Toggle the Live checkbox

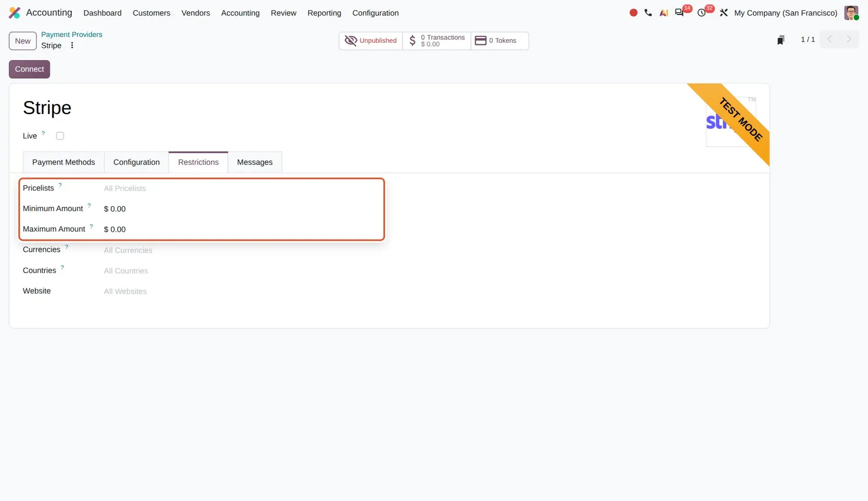(60, 136)
